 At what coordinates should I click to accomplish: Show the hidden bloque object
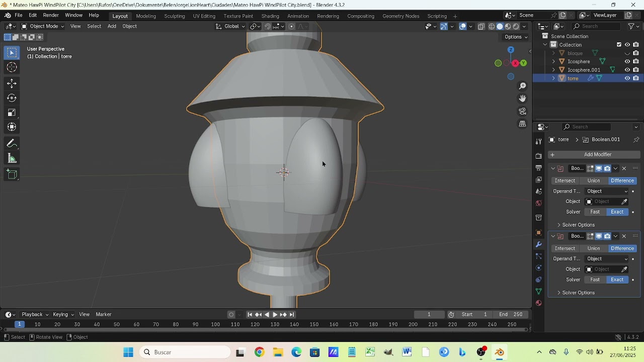tap(627, 53)
